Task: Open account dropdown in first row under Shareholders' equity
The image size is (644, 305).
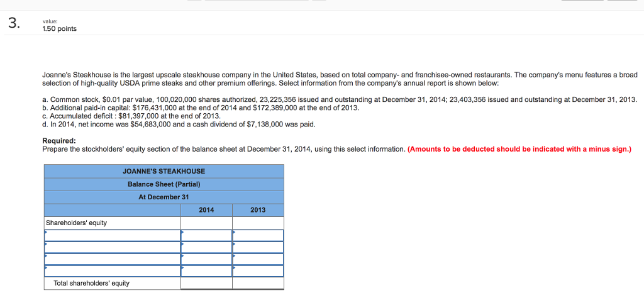Action: (112, 235)
